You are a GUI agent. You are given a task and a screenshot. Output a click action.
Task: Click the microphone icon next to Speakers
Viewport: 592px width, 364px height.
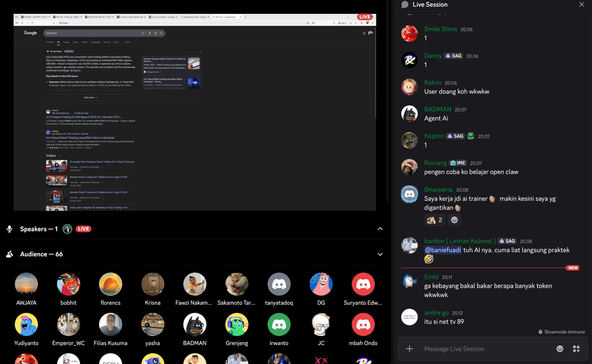coord(9,228)
